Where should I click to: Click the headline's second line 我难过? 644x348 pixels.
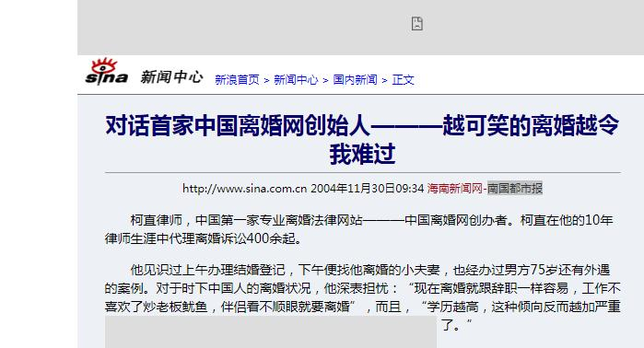click(362, 154)
